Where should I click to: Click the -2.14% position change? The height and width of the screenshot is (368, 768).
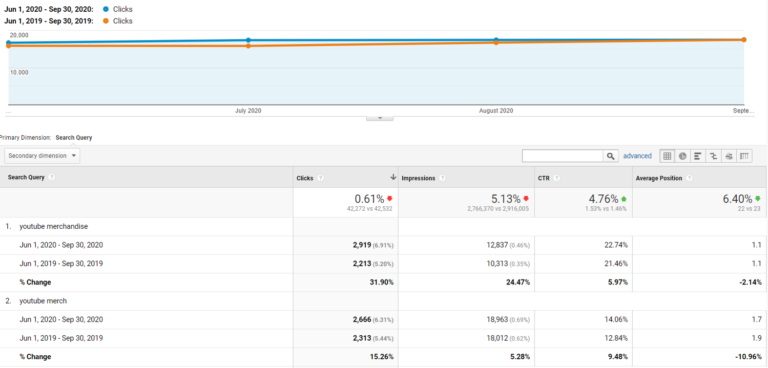[x=751, y=282]
